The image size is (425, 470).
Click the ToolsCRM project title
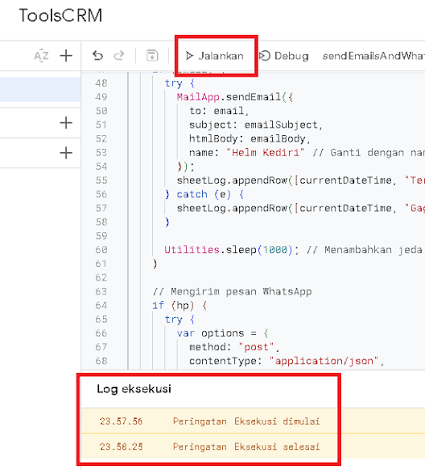[61, 15]
